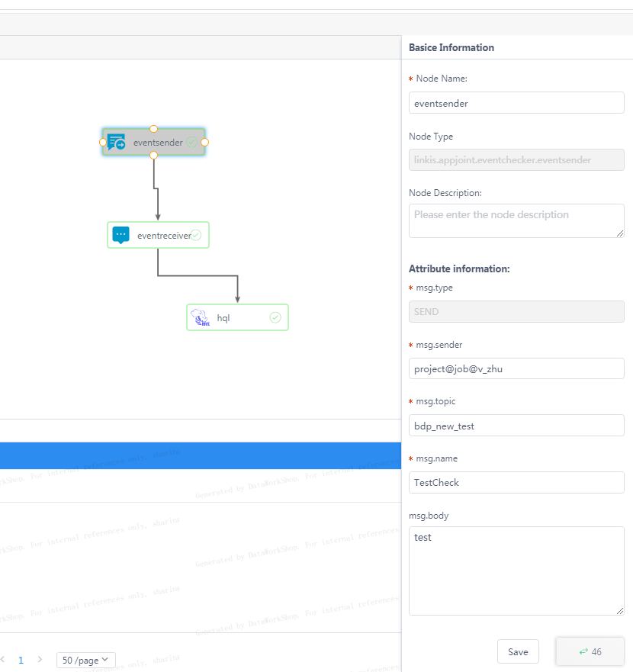
Task: Click the eventsender green check status icon
Action: (191, 142)
